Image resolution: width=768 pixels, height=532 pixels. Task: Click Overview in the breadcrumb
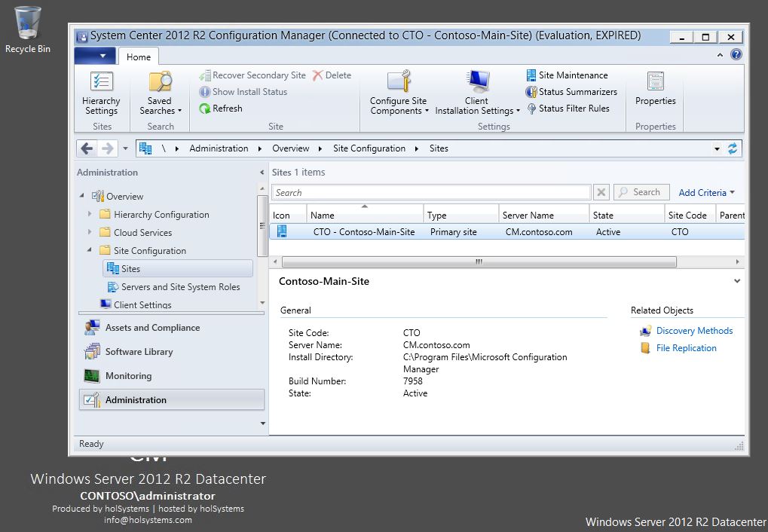(x=290, y=148)
